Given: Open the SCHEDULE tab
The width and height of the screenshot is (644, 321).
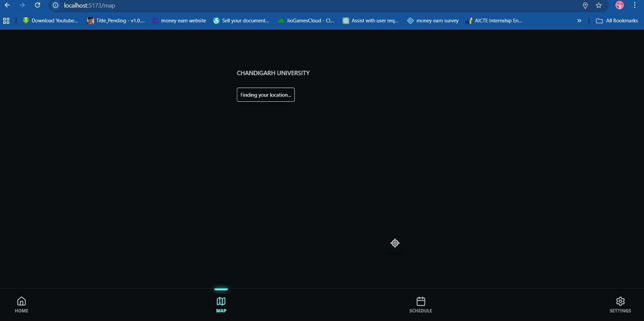Looking at the screenshot, I should [x=421, y=305].
